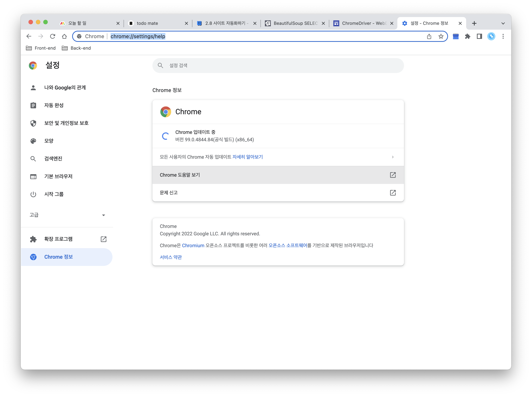
Task: Go back with the back arrow
Action: tap(29, 36)
